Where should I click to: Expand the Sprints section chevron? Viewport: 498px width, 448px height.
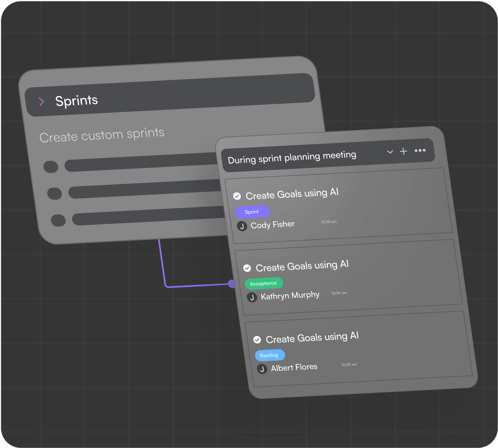[x=41, y=101]
